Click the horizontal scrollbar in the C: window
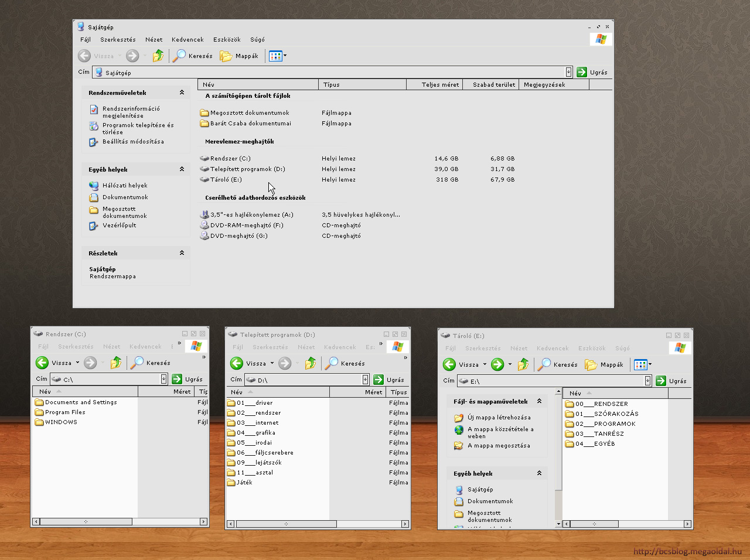Screen dimensions: 750x560 86,521
